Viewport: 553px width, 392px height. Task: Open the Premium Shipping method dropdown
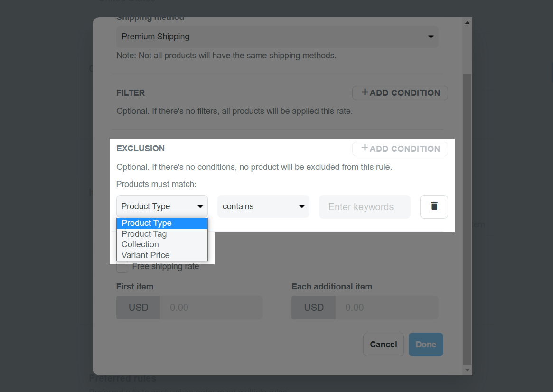277,37
